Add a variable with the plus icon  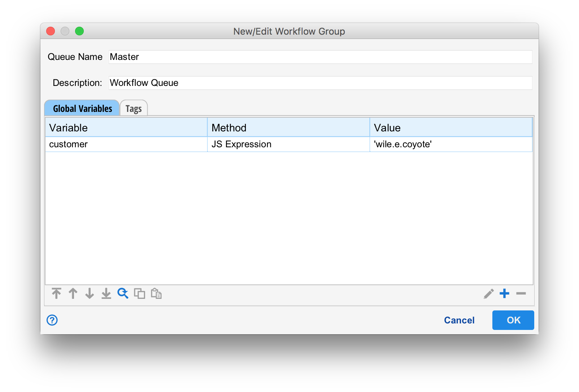click(x=504, y=293)
